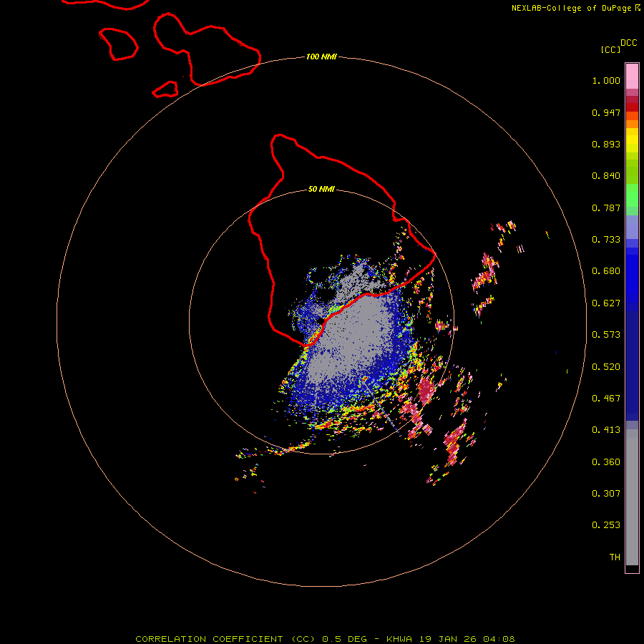Click the 0.360 color scale label

point(606,462)
